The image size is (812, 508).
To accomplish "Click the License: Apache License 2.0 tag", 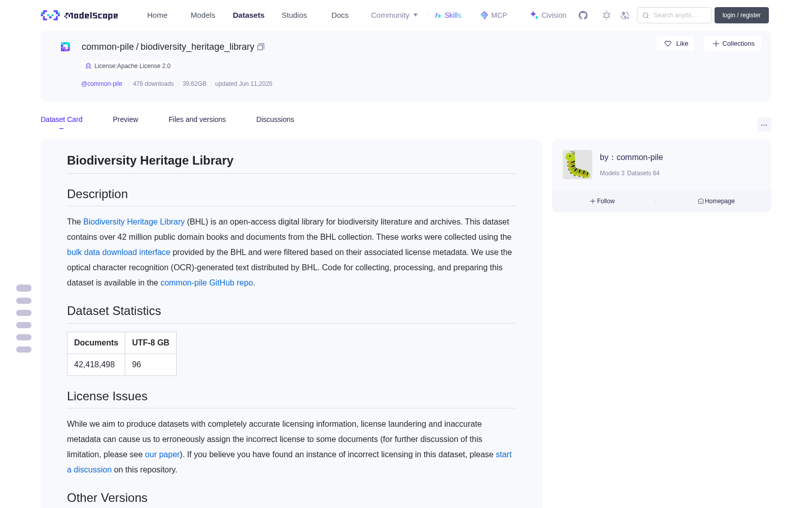I will (x=127, y=66).
